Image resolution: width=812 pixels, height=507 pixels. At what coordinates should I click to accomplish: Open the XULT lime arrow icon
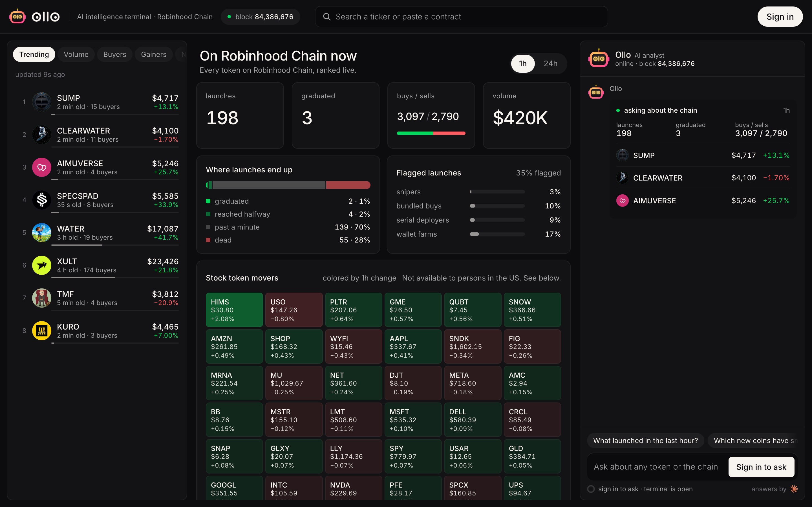pos(42,265)
